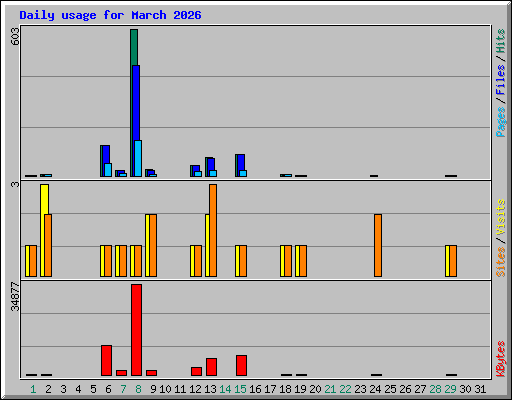The width and height of the screenshot is (512, 400).
Task: Select the orange Sites bar for day 29
Action: click(453, 261)
